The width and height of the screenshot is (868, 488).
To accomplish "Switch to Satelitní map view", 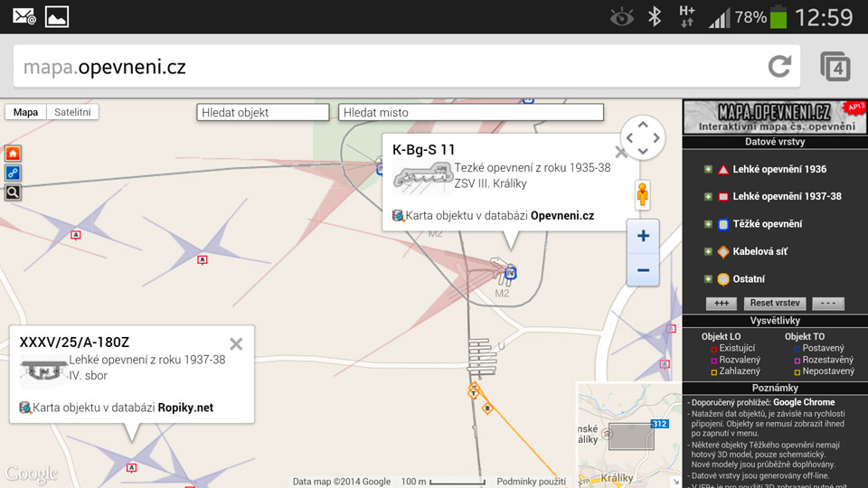I will (x=72, y=112).
